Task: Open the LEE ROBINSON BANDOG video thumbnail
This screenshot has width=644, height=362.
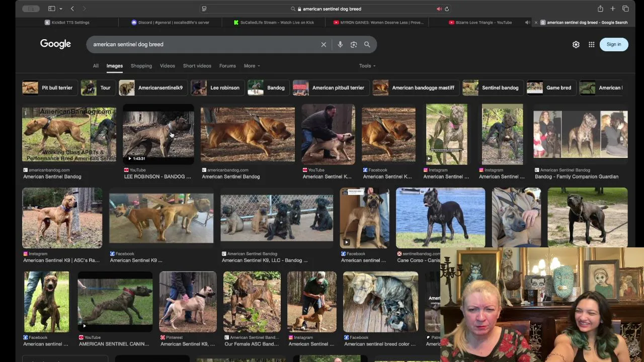Action: 158,134
